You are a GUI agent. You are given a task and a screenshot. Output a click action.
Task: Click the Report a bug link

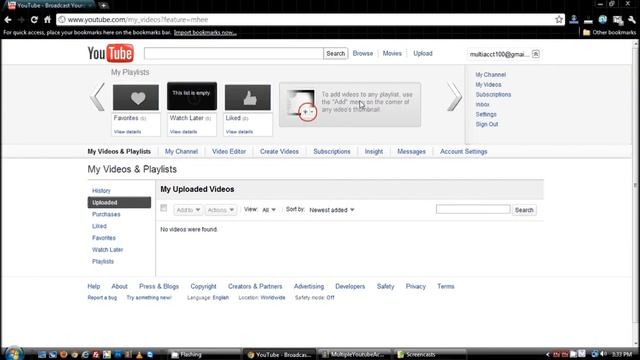pyautogui.click(x=102, y=298)
